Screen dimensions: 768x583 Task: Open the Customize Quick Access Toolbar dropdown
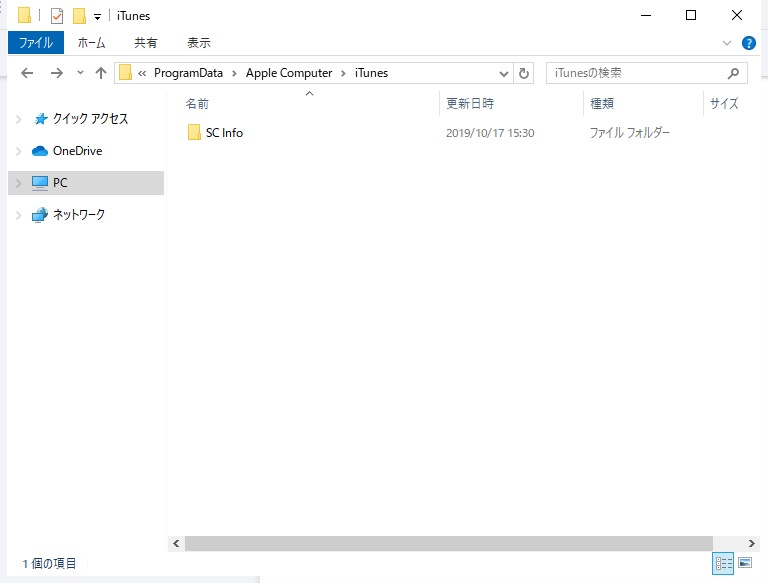point(97,17)
